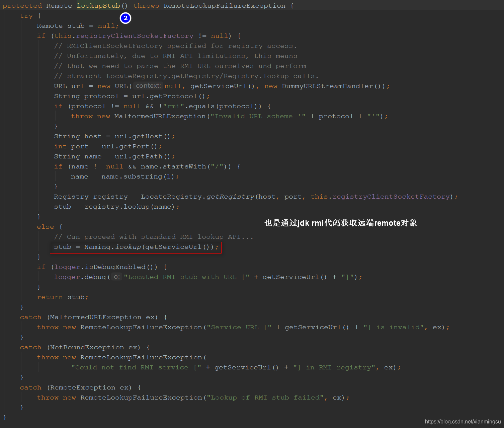Viewport: 504px width, 428px height.
Task: Click RemoteLookupFailureException in the throws clause
Action: [x=225, y=6]
